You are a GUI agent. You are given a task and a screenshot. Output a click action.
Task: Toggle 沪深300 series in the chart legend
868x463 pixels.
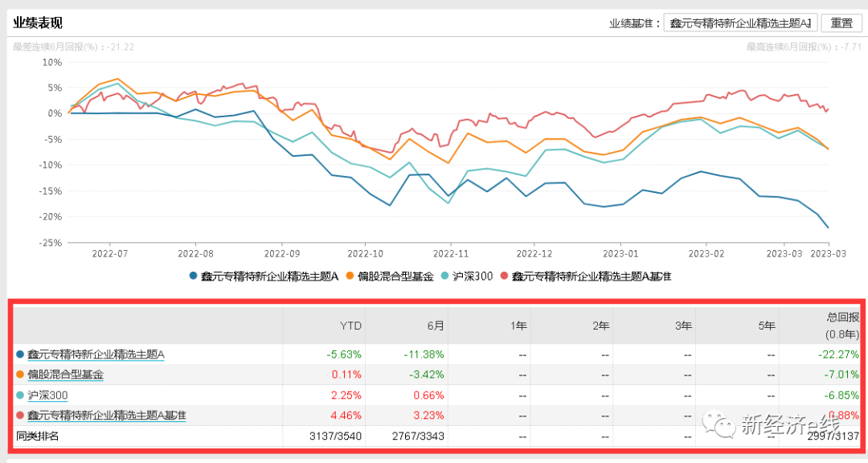467,276
